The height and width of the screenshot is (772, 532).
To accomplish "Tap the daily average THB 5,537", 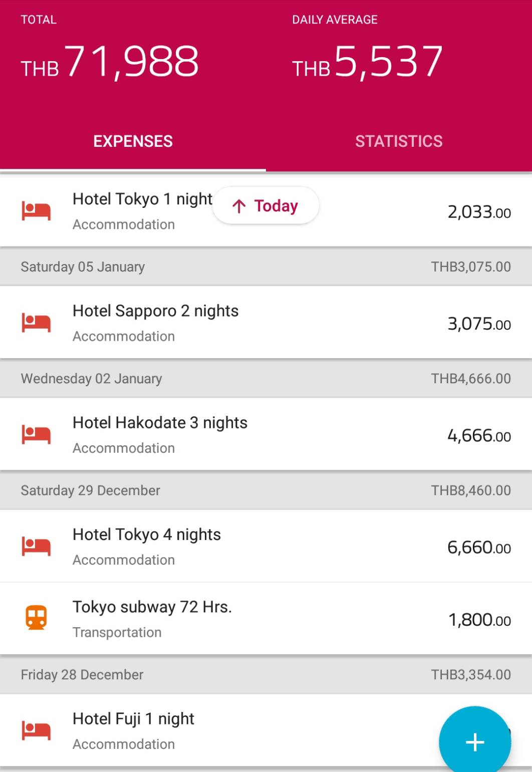I will pyautogui.click(x=368, y=62).
